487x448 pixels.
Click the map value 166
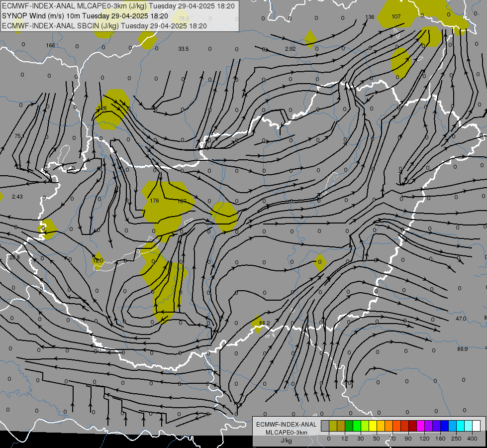click(50, 45)
